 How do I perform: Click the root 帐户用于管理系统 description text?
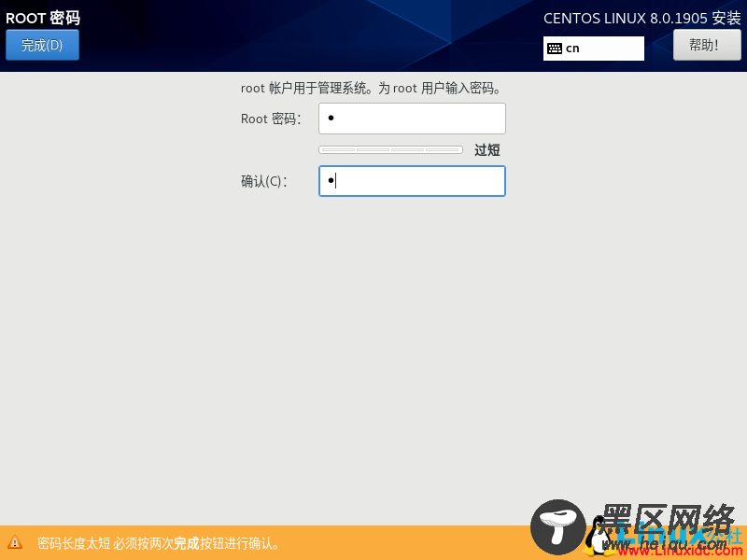pos(371,88)
